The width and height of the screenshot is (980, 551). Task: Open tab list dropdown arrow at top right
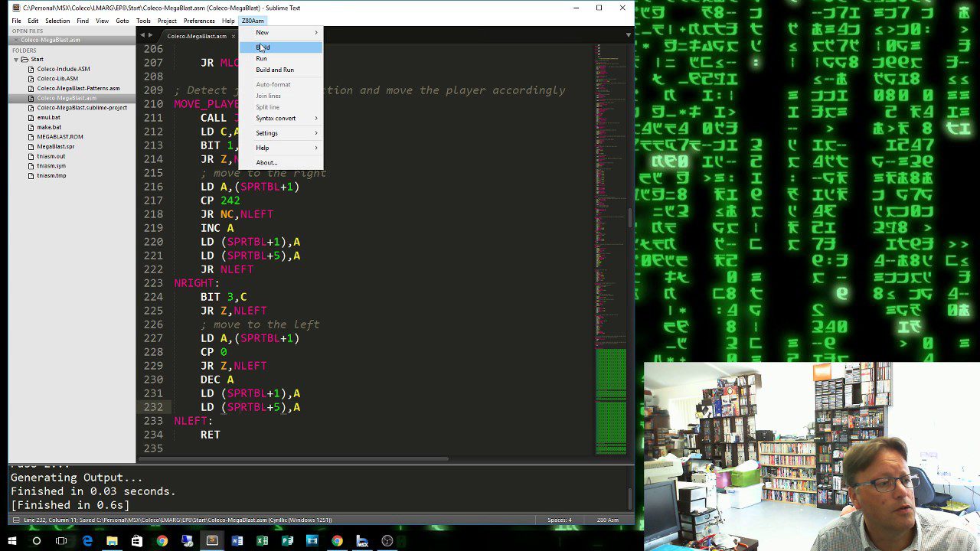click(x=629, y=35)
